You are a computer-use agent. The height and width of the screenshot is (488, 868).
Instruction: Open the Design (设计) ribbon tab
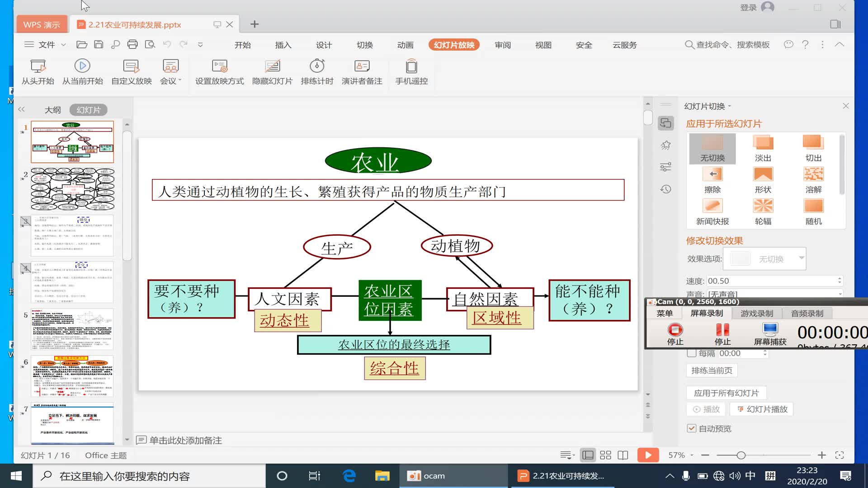[324, 45]
